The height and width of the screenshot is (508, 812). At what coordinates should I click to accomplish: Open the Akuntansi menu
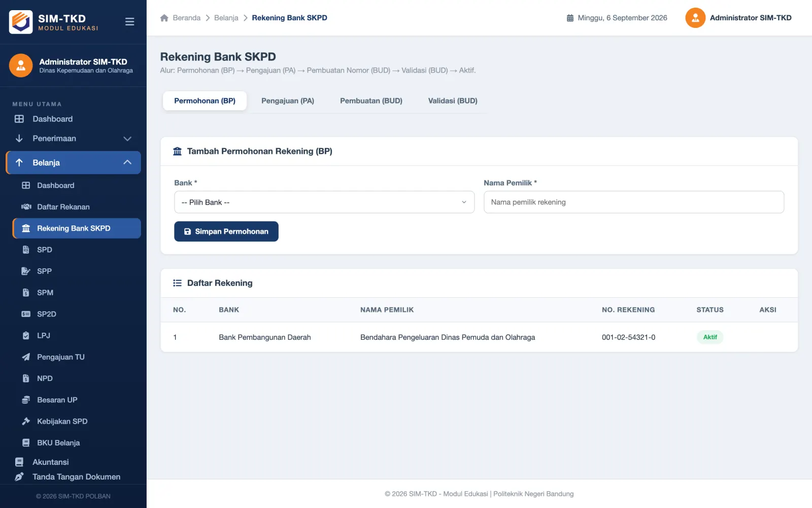click(73, 462)
